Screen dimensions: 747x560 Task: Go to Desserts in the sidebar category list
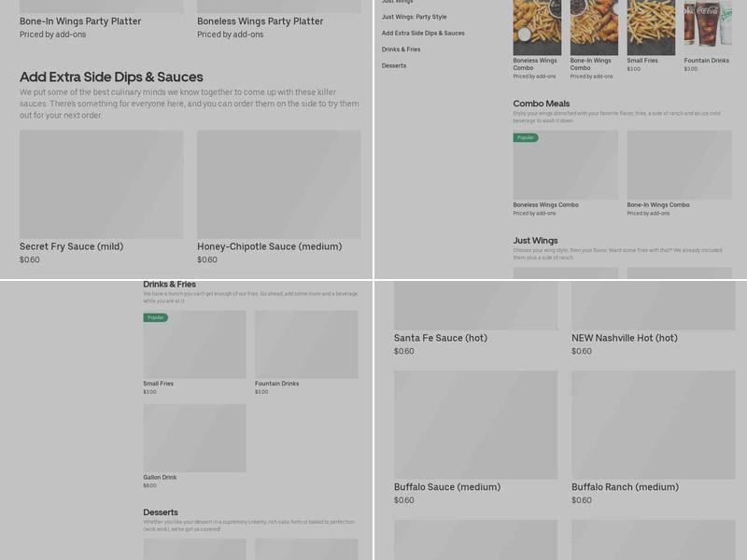click(x=394, y=65)
